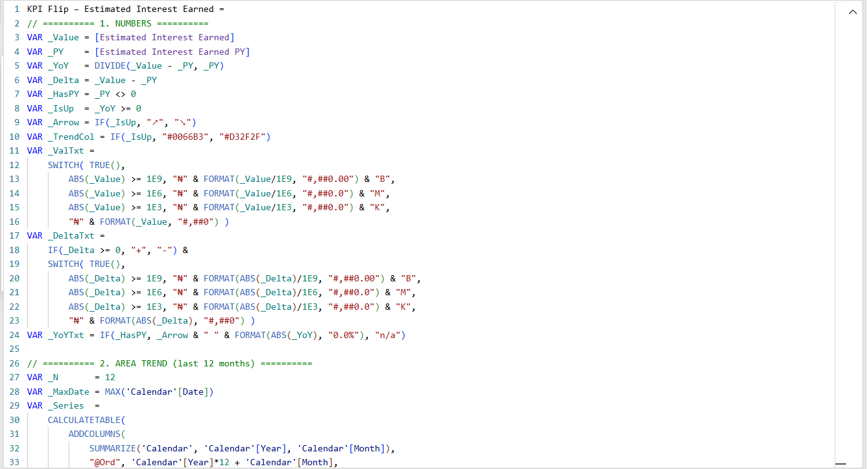This screenshot has width=868, height=469.
Task: Click the "2. AREA TREND" comment line
Action: 170,363
